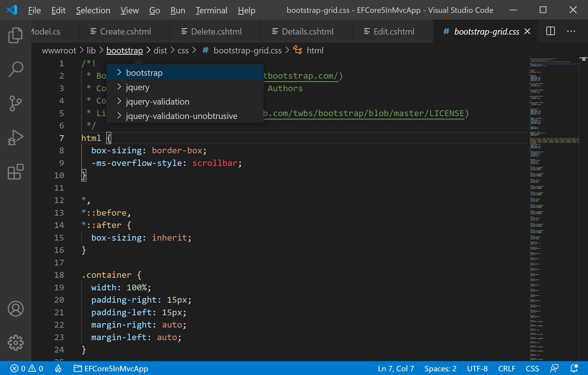Click the notifications bell in status bar
Image resolution: width=588 pixels, height=375 pixels.
coord(574,368)
